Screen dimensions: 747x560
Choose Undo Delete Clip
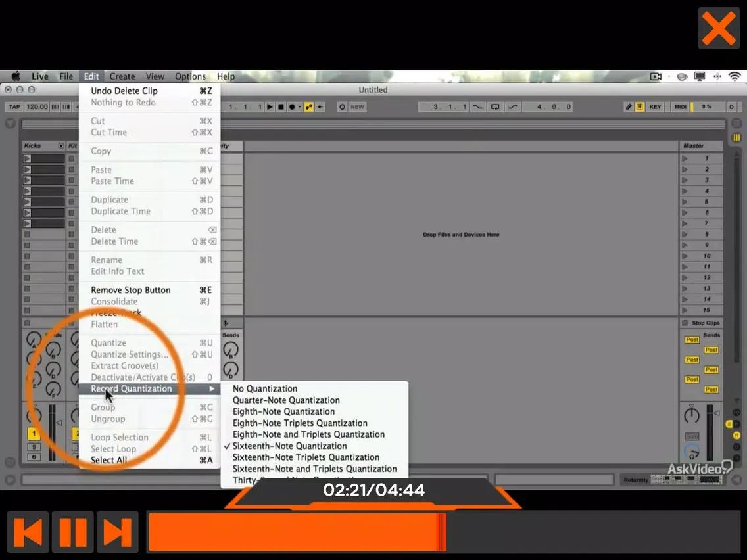[x=149, y=91]
